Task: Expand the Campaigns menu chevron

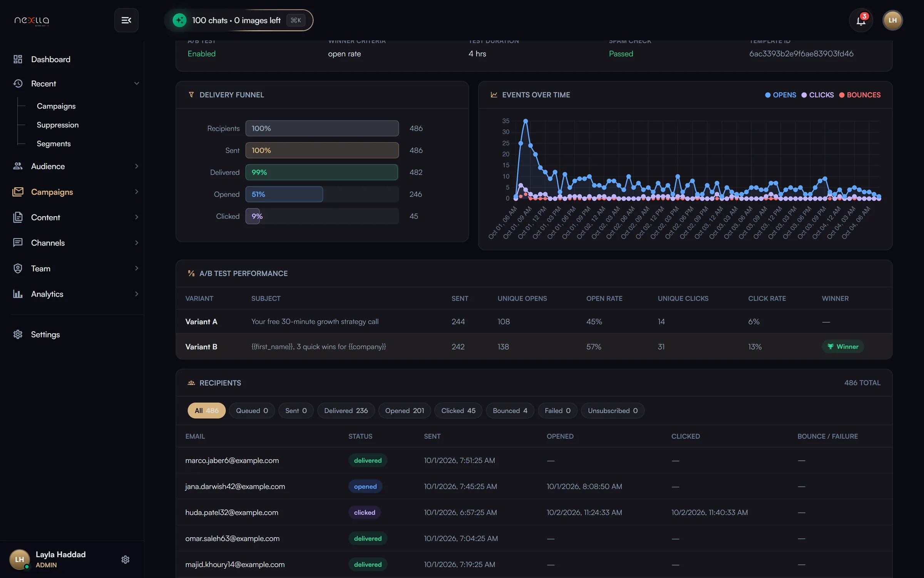Action: click(136, 192)
